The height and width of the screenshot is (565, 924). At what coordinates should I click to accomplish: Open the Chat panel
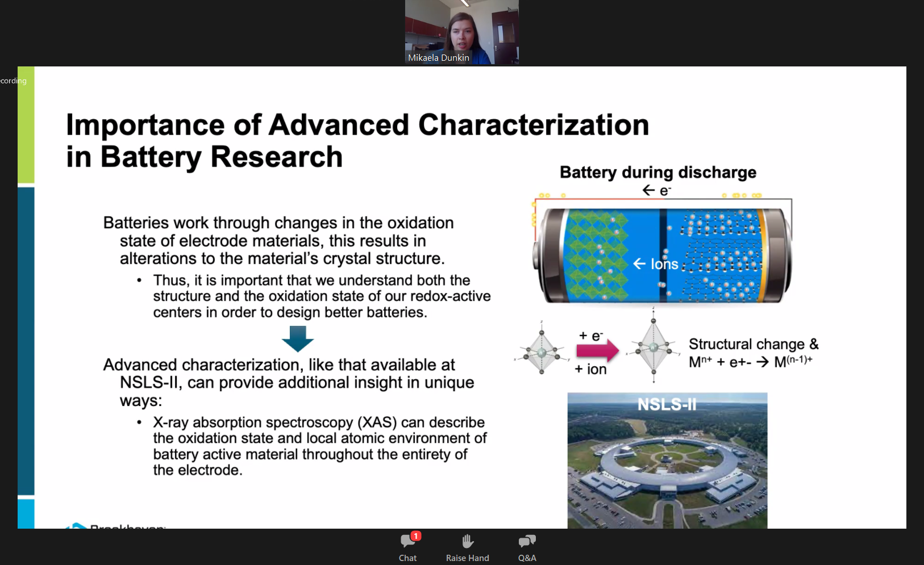point(407,547)
